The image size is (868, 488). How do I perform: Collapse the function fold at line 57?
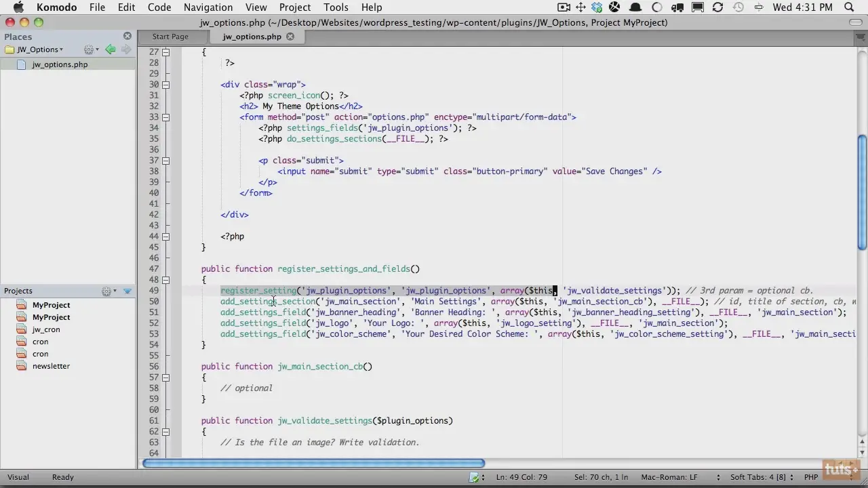pos(165,378)
